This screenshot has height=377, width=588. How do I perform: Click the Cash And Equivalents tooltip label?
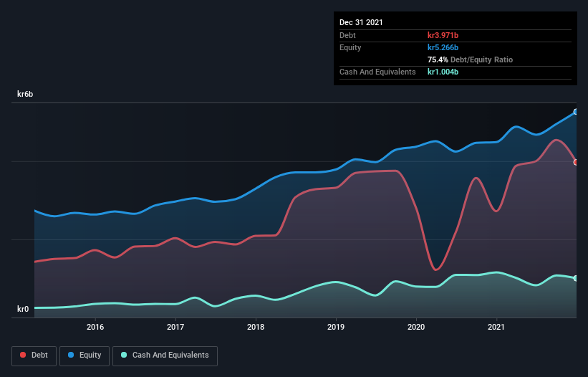(x=377, y=72)
